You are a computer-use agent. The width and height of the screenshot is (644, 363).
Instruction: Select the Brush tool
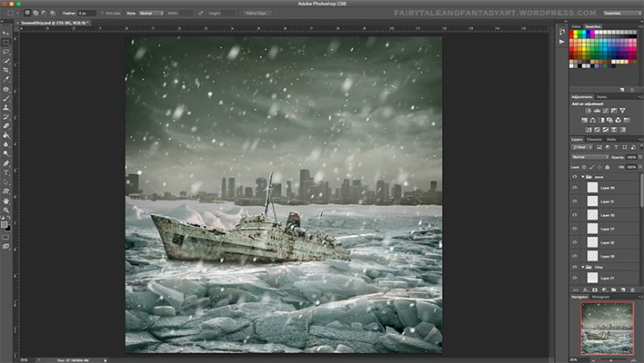6,99
